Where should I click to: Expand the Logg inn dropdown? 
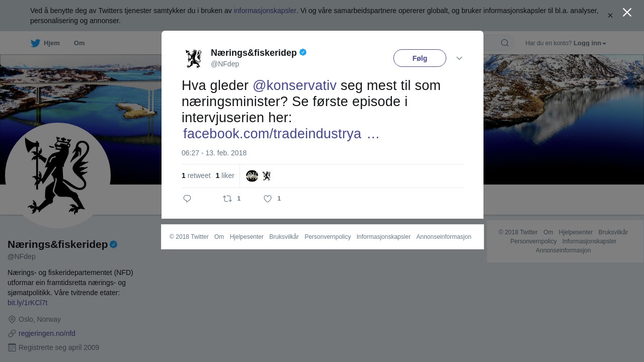tap(590, 43)
